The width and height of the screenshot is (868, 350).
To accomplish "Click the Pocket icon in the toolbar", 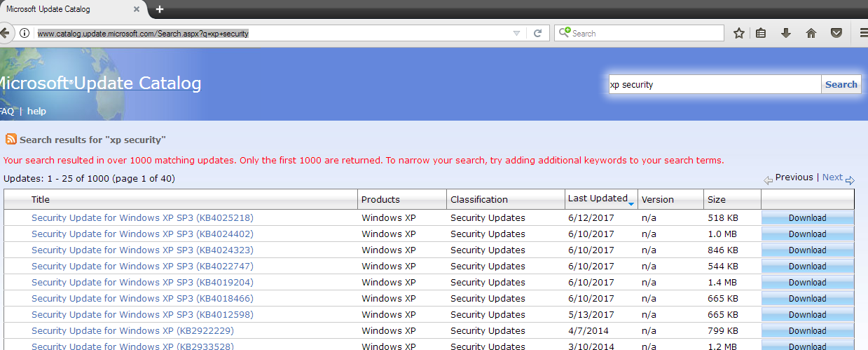I will pyautogui.click(x=836, y=33).
